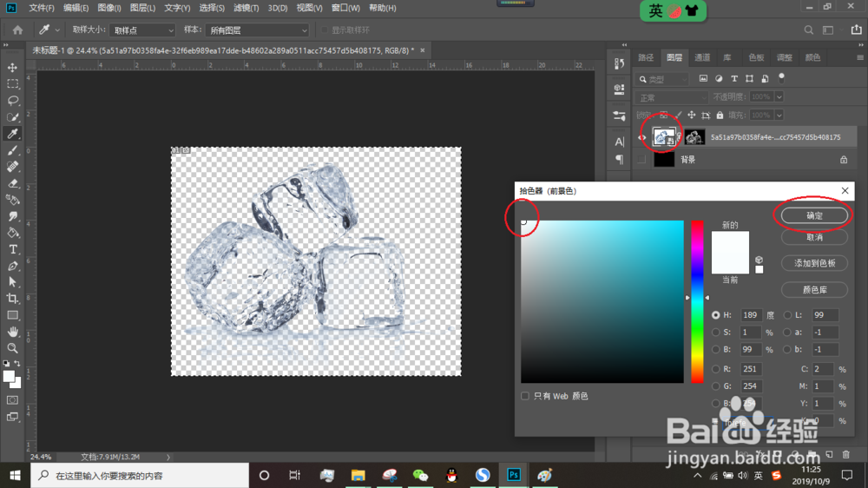868x488 pixels.
Task: Toggle layer filtering switch on/off
Action: click(782, 78)
